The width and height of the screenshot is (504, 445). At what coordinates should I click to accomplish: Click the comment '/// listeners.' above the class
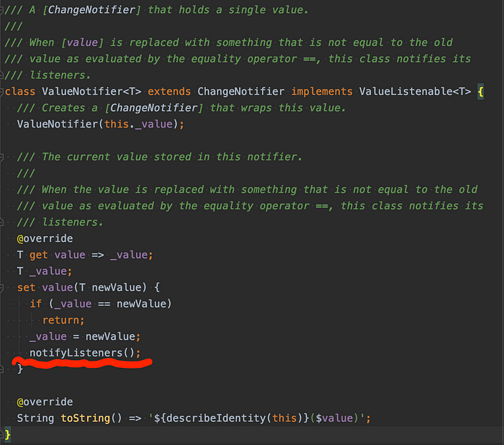[x=48, y=76]
